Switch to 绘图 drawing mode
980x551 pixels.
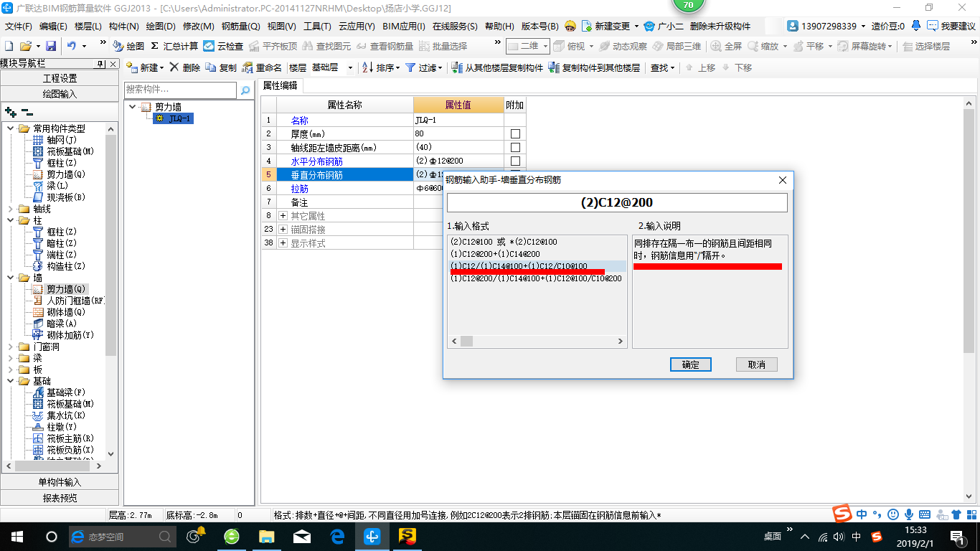128,46
